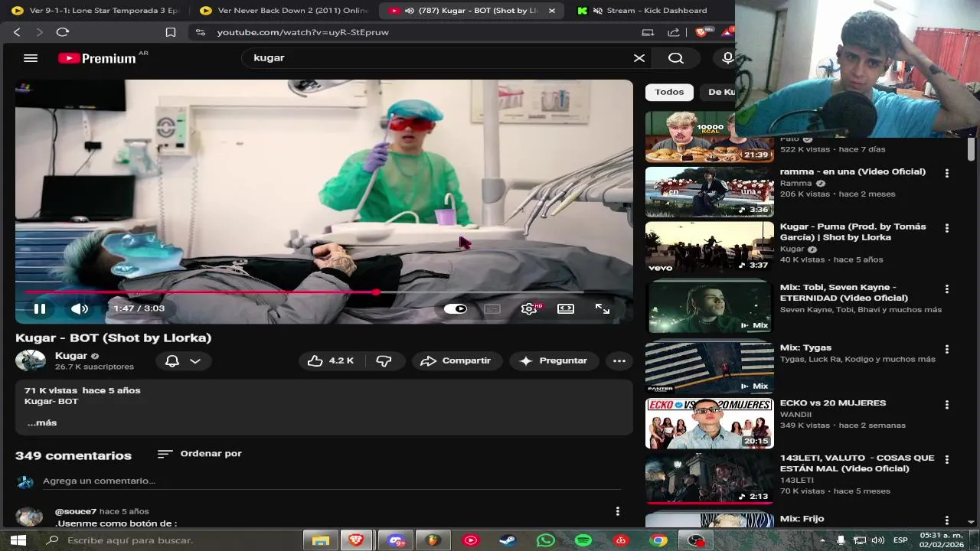980x551 pixels.
Task: Open notification bell dropdown for Kugar
Action: (x=184, y=361)
